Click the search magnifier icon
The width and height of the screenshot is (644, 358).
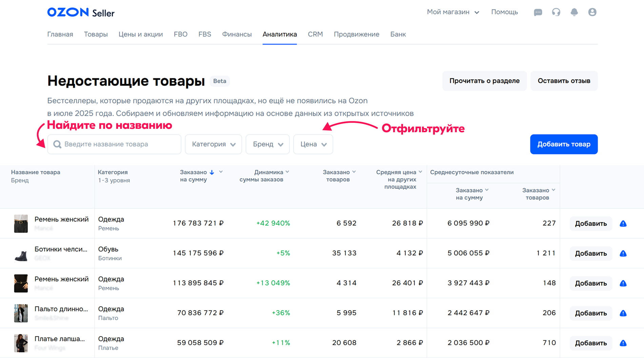(x=57, y=144)
